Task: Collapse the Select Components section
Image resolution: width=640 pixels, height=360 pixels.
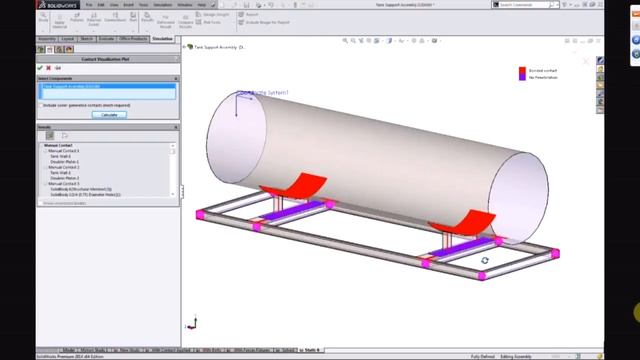Action: click(x=176, y=78)
